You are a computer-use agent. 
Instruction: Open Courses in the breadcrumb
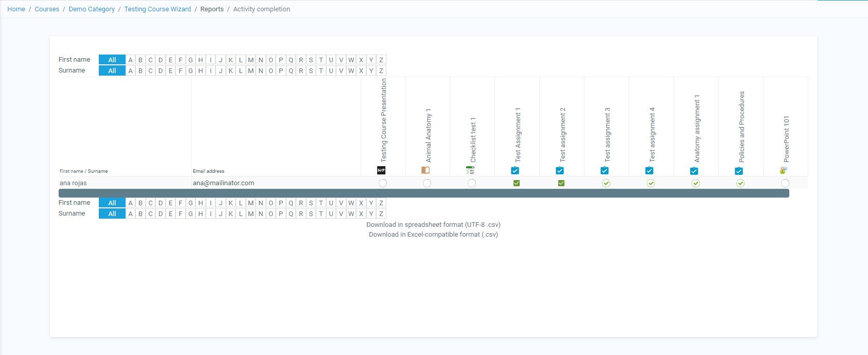pos(47,9)
